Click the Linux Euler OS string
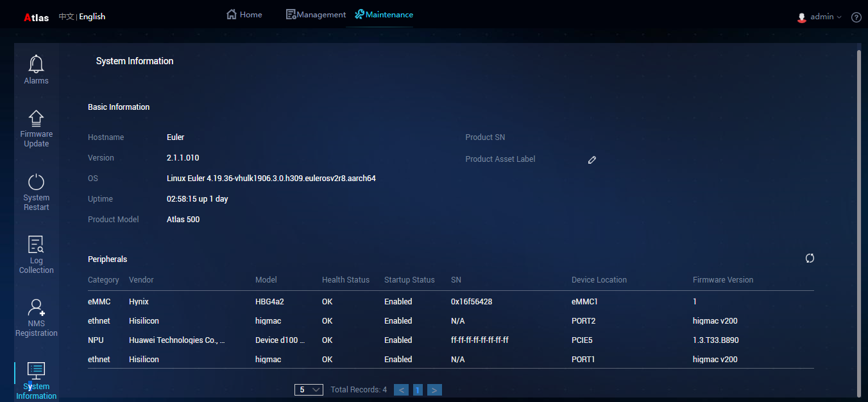Viewport: 868px width, 402px height. pos(271,179)
